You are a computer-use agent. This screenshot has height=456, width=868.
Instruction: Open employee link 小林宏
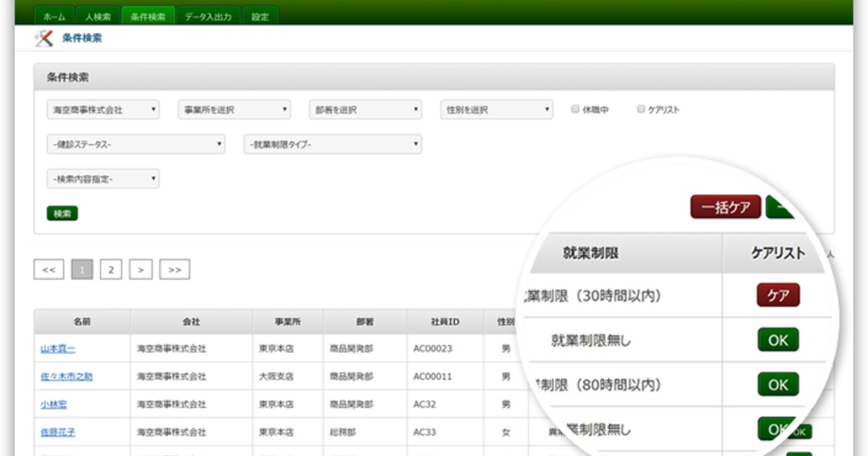(x=54, y=404)
